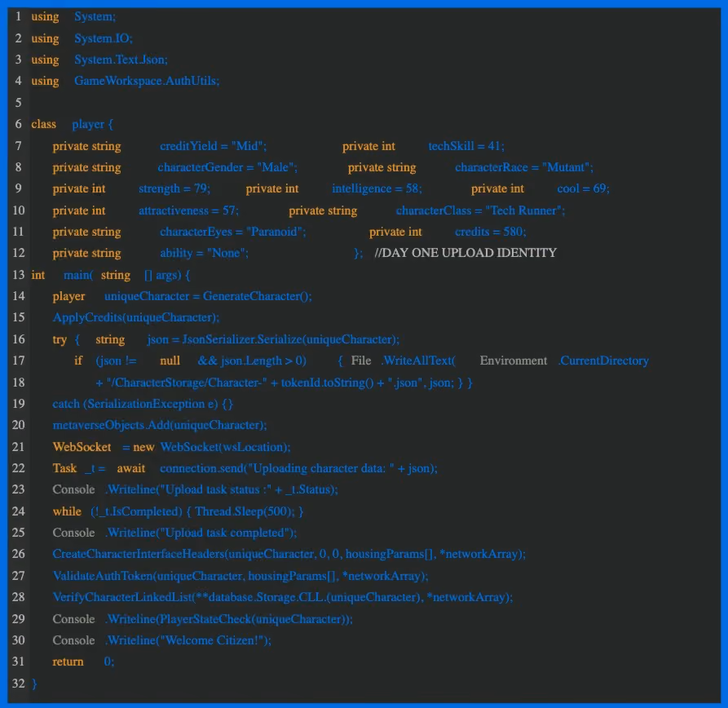Place cursor on creditYield = "Mid"
The width and height of the screenshot is (728, 708).
point(213,146)
